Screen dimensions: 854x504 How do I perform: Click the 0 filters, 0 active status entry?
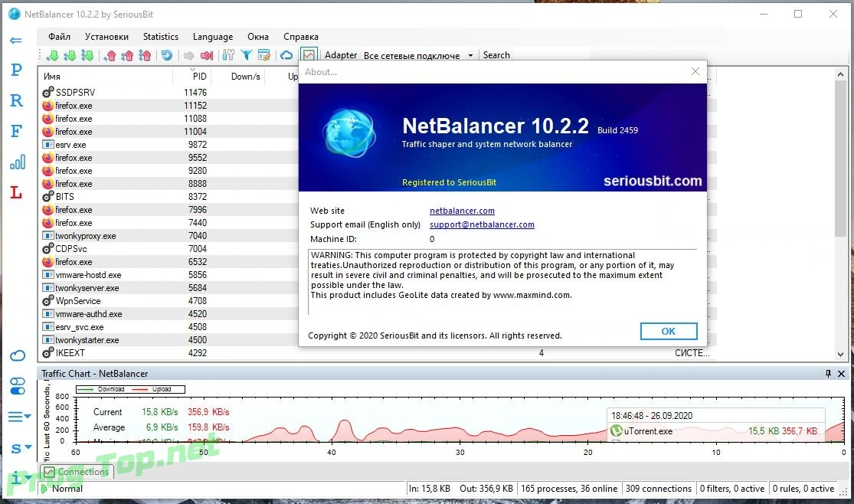tap(732, 489)
